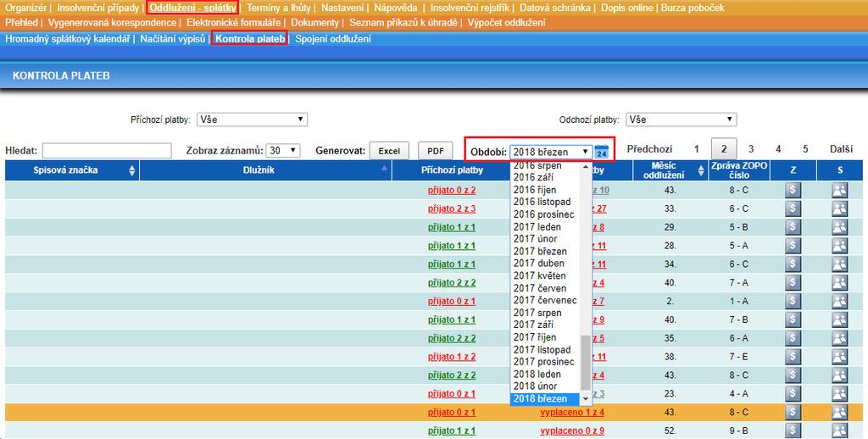Go to Hromadný splátkový kalendář submenu
The image size is (868, 439).
[x=68, y=39]
